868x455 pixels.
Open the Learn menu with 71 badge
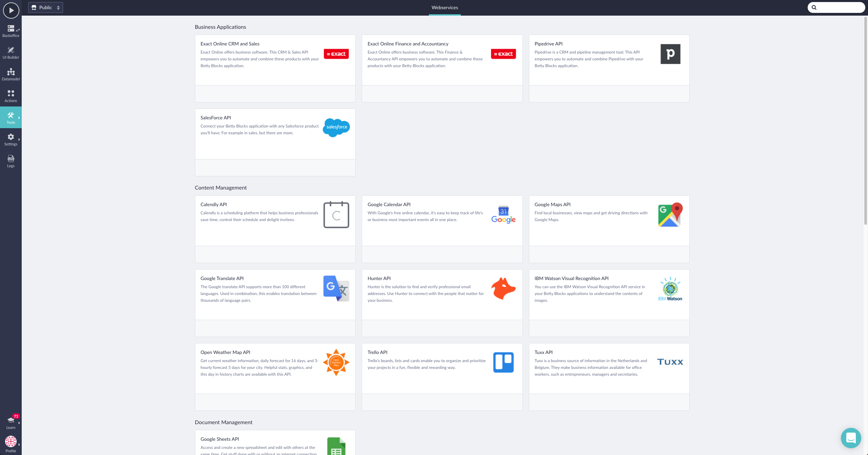coord(11,422)
